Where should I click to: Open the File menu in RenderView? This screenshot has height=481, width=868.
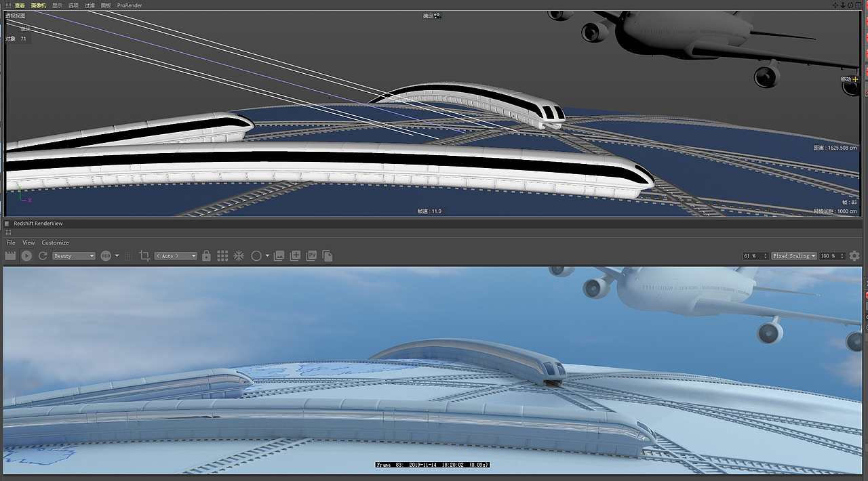coord(11,243)
